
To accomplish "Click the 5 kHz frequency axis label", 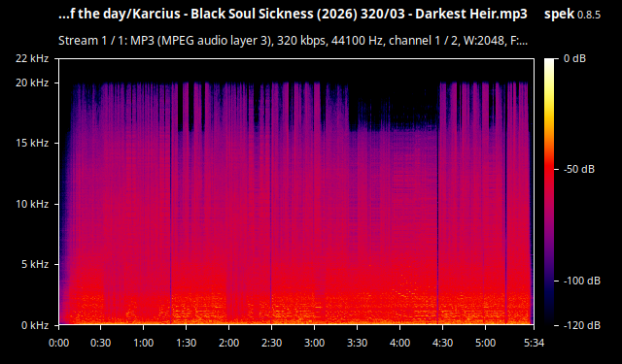I will (35, 264).
